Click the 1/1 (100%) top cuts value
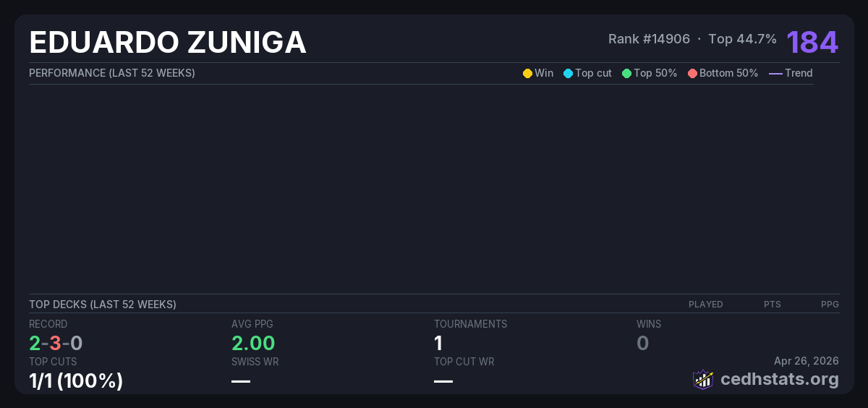This screenshot has height=408, width=868. [76, 381]
